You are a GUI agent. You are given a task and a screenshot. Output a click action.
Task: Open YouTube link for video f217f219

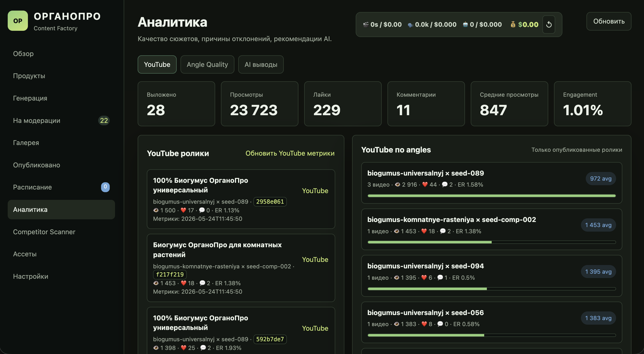click(315, 259)
